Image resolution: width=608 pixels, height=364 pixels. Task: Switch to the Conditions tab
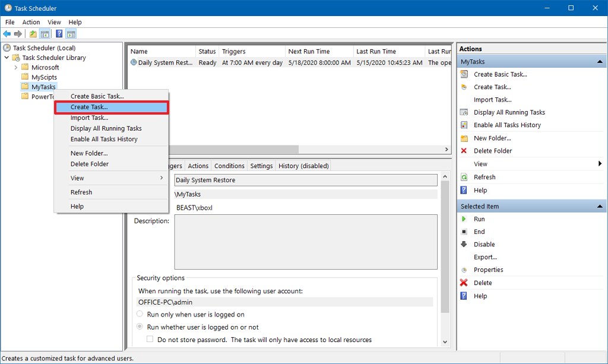229,166
